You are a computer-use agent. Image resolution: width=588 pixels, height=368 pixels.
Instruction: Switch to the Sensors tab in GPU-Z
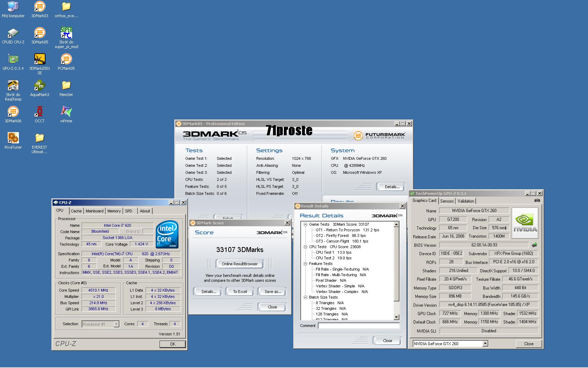click(x=447, y=201)
